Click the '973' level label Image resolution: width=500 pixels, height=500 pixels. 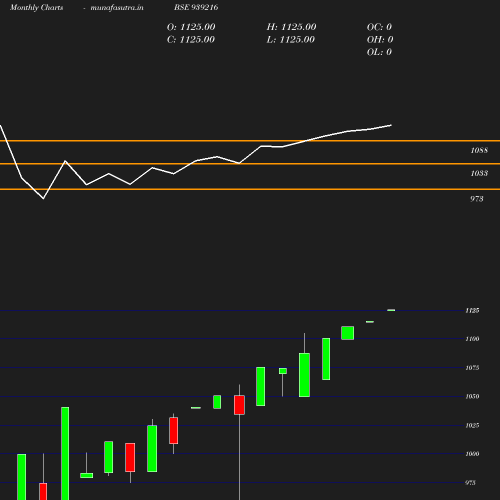pyautogui.click(x=477, y=199)
